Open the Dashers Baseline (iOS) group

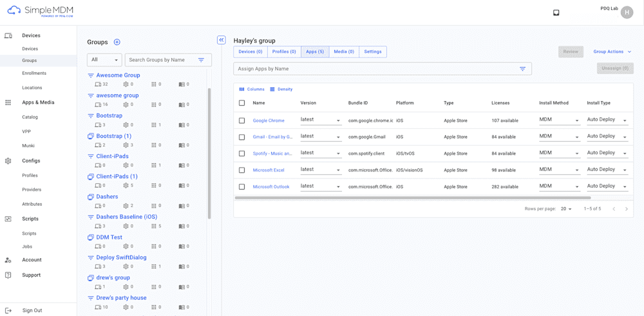click(x=126, y=217)
